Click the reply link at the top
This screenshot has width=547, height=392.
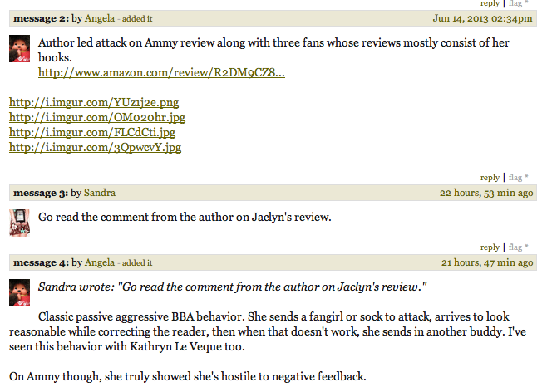point(490,3)
